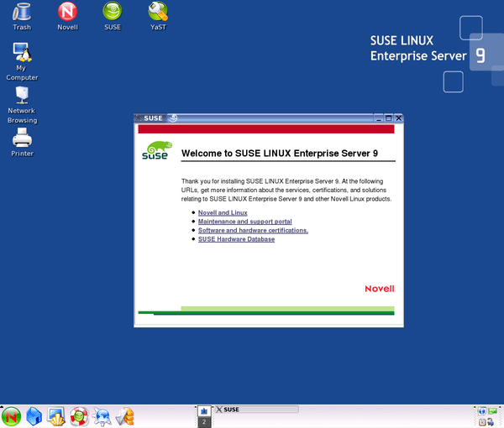Switch to virtual desktop 2 in pager
The image size is (504, 428).
point(204,422)
